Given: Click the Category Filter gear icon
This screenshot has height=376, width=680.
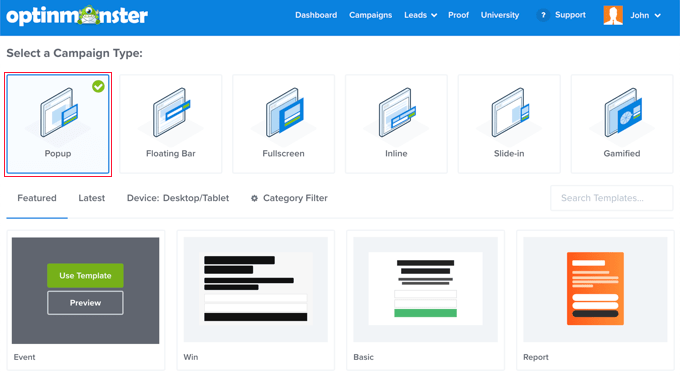Looking at the screenshot, I should coord(255,198).
